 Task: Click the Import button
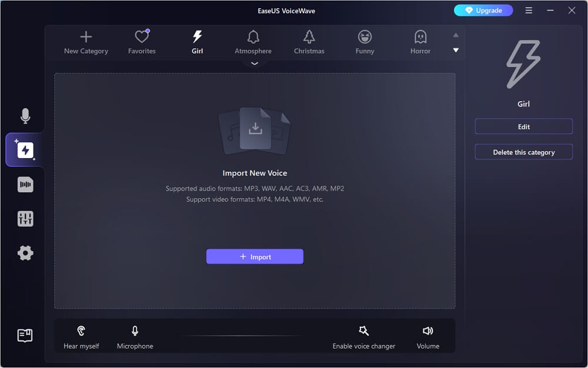tap(255, 256)
